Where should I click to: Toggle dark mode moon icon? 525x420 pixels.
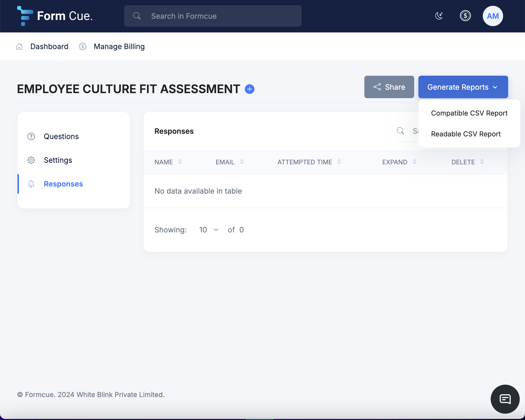coord(439,16)
